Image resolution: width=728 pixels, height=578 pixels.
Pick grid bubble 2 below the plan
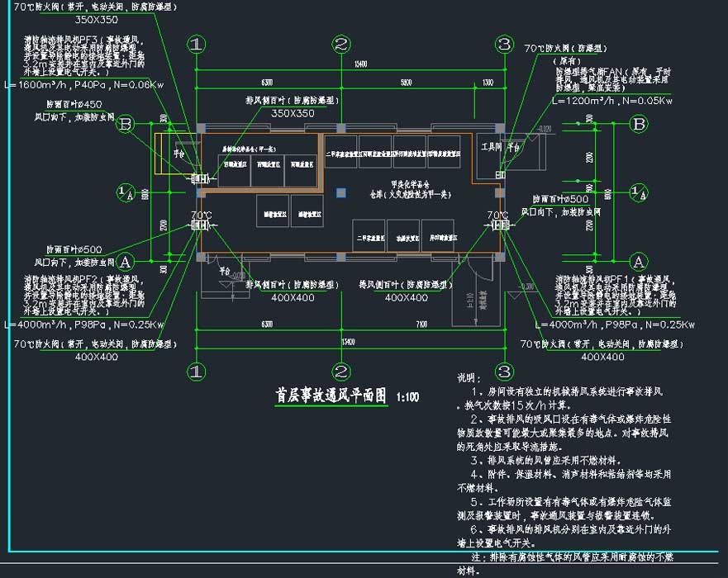[341, 372]
